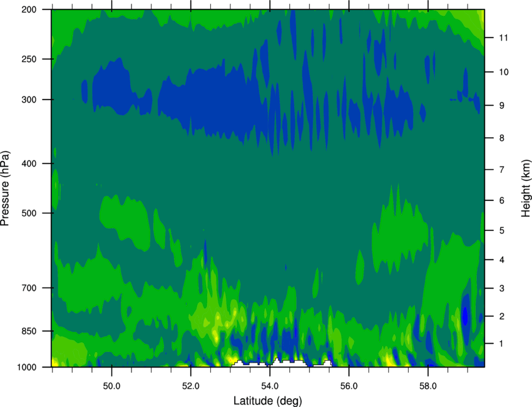Viewport: 532px width, 407px height.
Task: Click the height tick label 1
Action: click(x=502, y=344)
